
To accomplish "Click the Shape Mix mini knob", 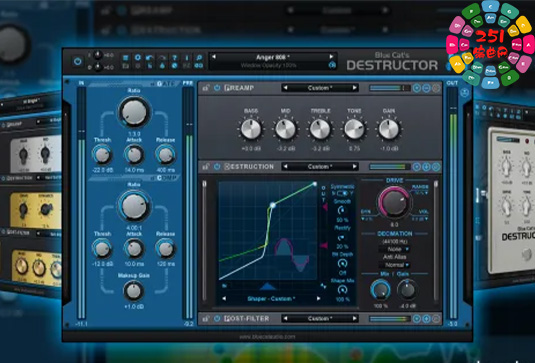I will click(x=342, y=290).
